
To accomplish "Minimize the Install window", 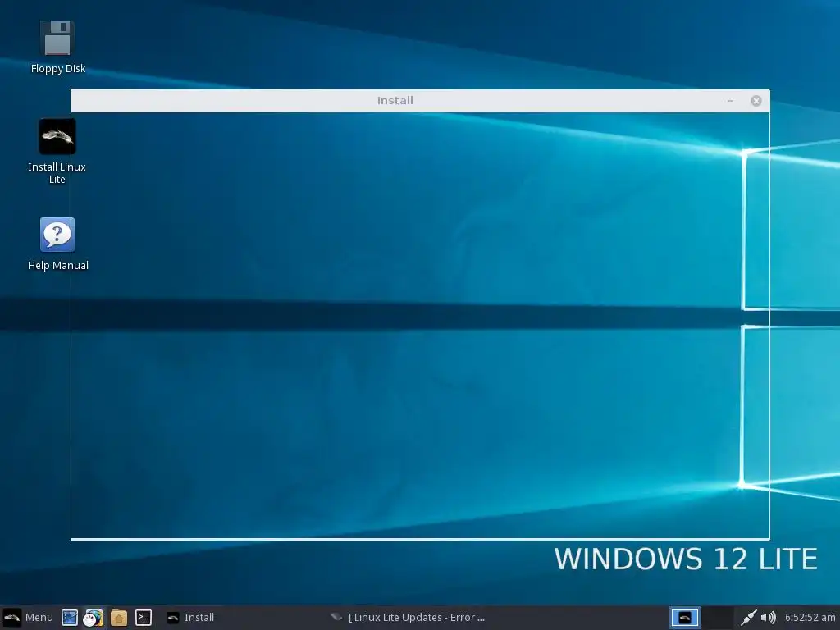I will 729,101.
